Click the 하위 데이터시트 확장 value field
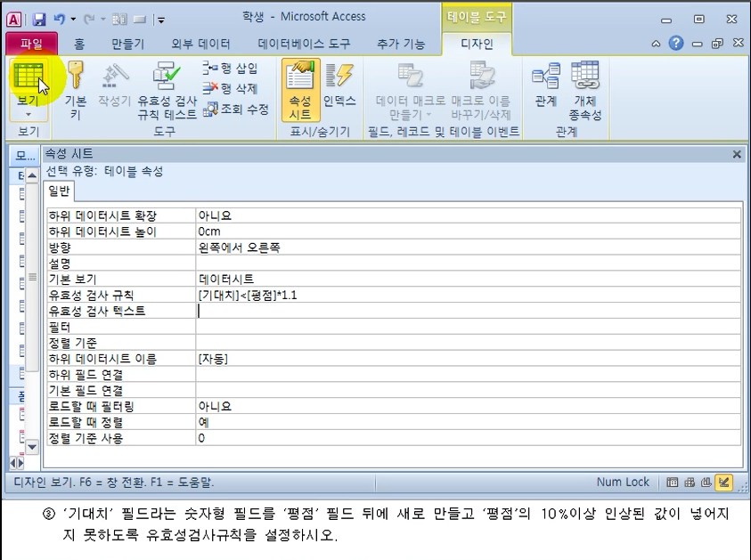Viewport: 751px width, 560px height. pyautogui.click(x=469, y=215)
